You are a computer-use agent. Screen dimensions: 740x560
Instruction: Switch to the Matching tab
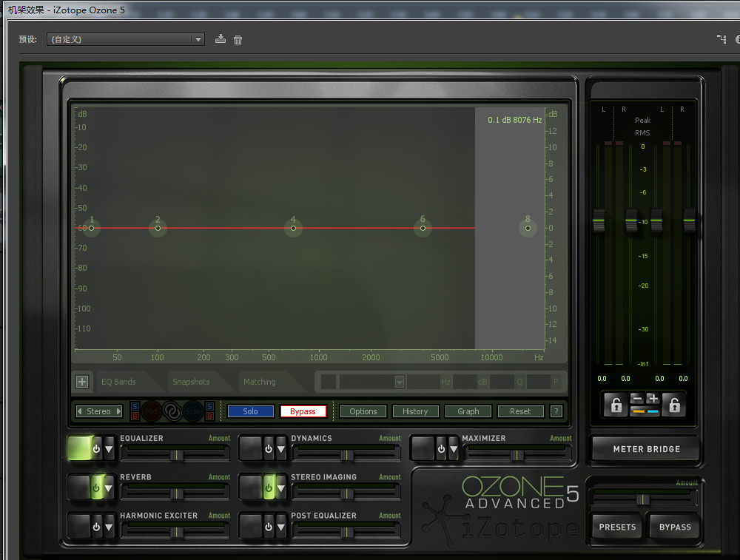coord(260,382)
